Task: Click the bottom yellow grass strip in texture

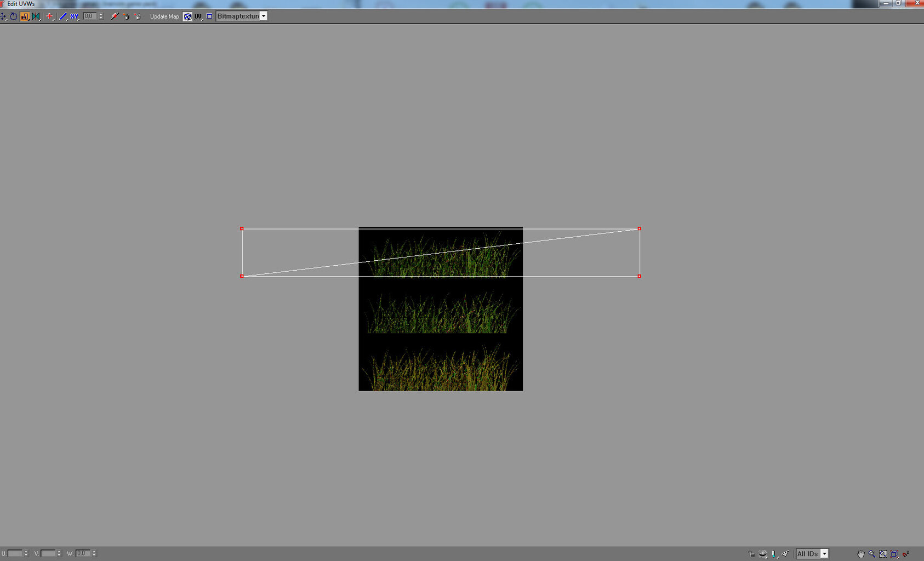Action: (x=442, y=368)
